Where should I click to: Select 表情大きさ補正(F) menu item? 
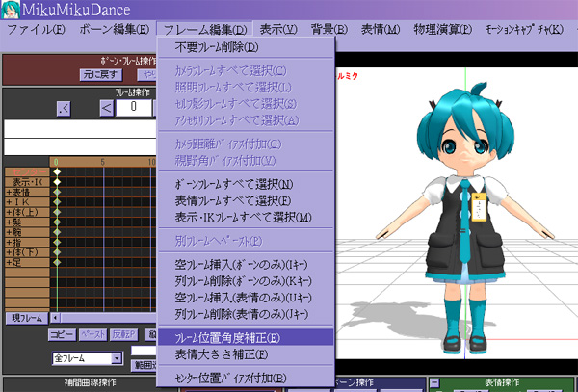(x=246, y=354)
